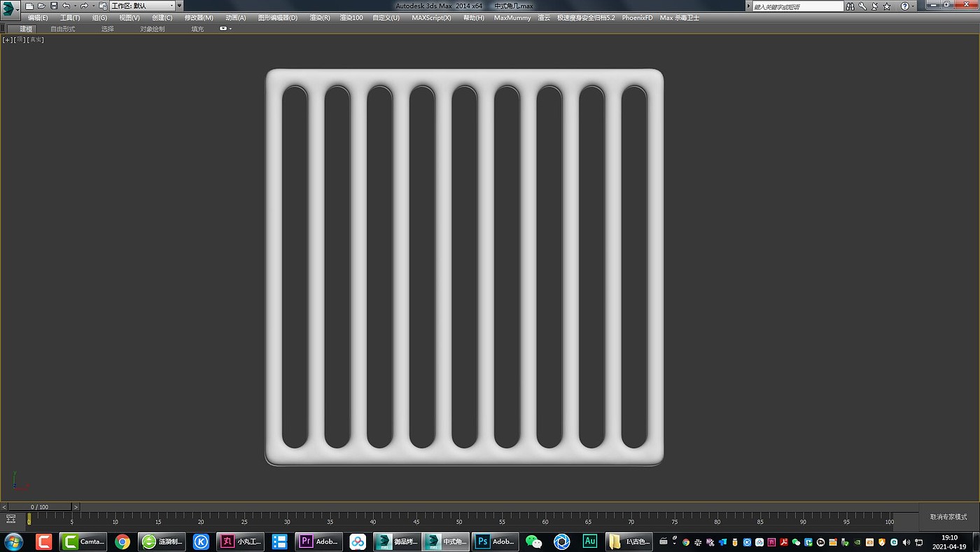The height and width of the screenshot is (552, 980).
Task: Switch to the 自由形式 ribbon tab
Action: pos(63,29)
